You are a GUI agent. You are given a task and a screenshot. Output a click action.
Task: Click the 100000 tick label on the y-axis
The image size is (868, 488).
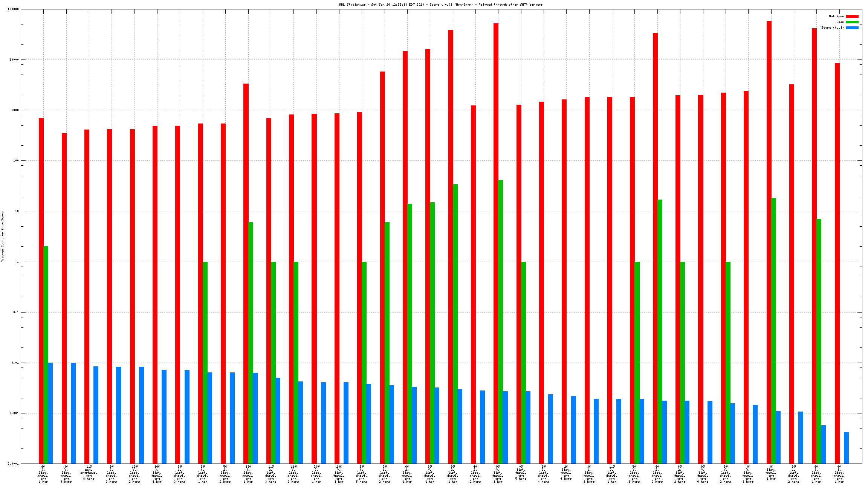[x=13, y=9]
